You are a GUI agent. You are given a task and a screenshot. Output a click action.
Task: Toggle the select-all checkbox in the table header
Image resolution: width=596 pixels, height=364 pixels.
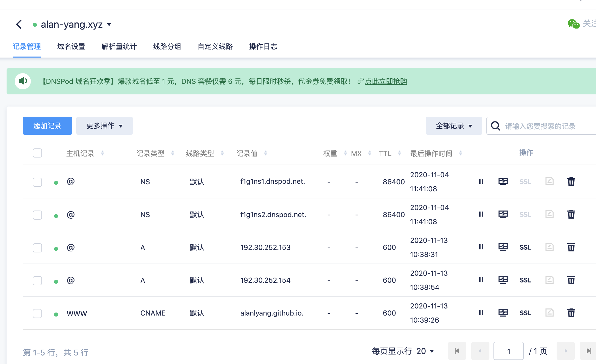[37, 153]
